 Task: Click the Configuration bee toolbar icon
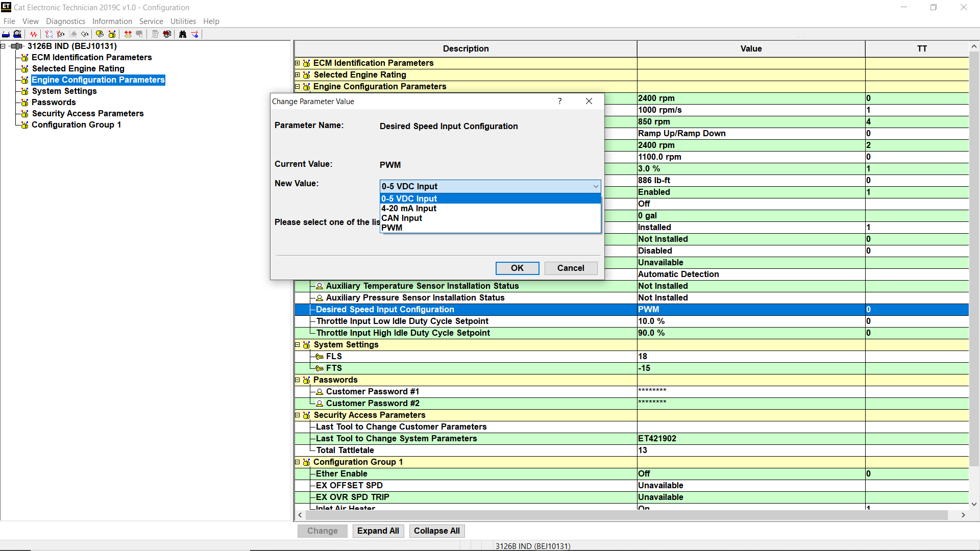[x=112, y=34]
